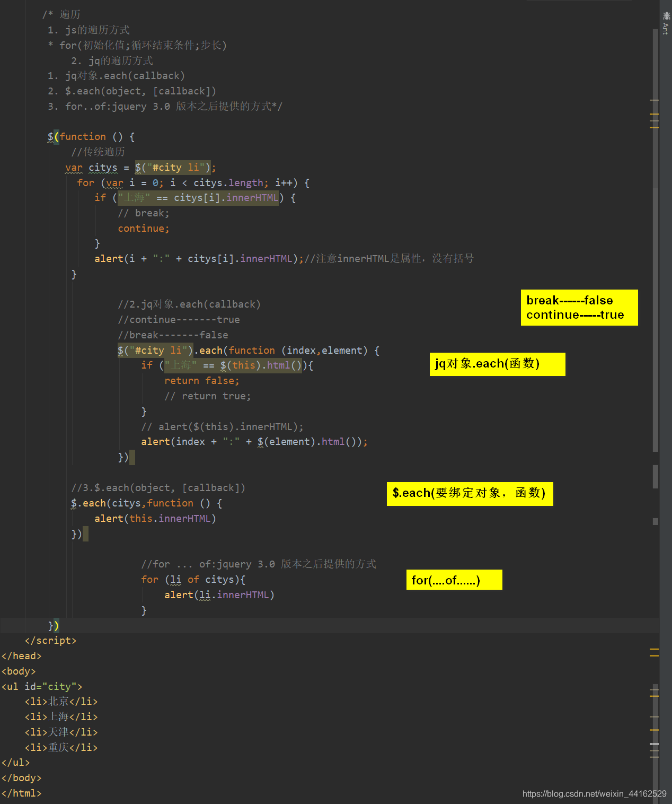The height and width of the screenshot is (804, 672).
Task: Click the '// break;' comment line
Action: tap(144, 213)
